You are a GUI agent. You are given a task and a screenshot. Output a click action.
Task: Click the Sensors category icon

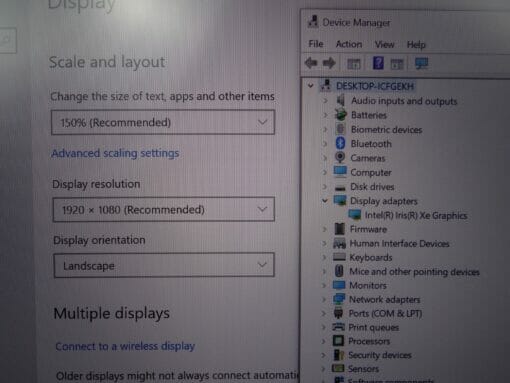[338, 368]
